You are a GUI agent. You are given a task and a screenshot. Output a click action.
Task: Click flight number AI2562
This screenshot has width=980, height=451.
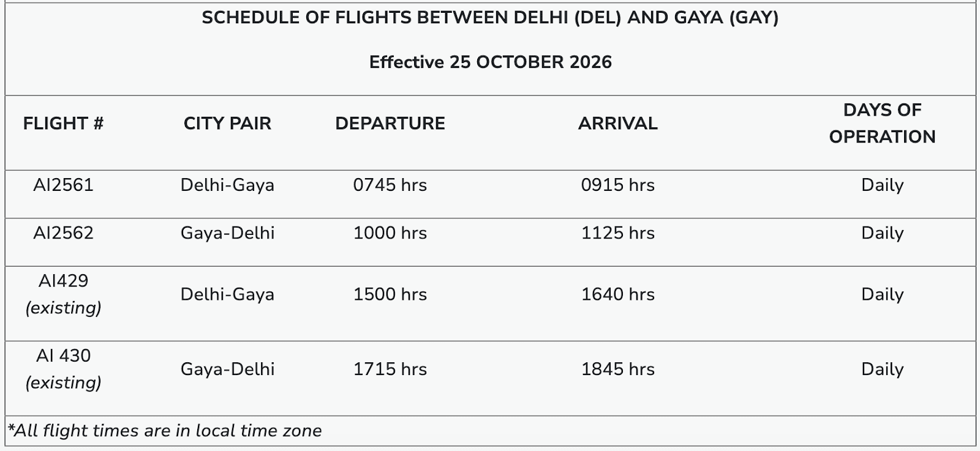point(63,233)
